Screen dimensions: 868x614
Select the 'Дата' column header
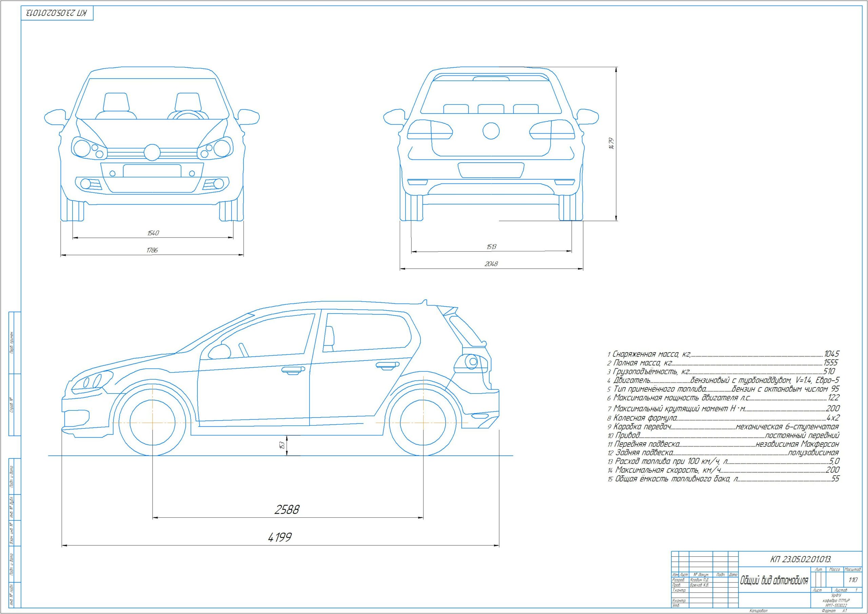pos(733,575)
